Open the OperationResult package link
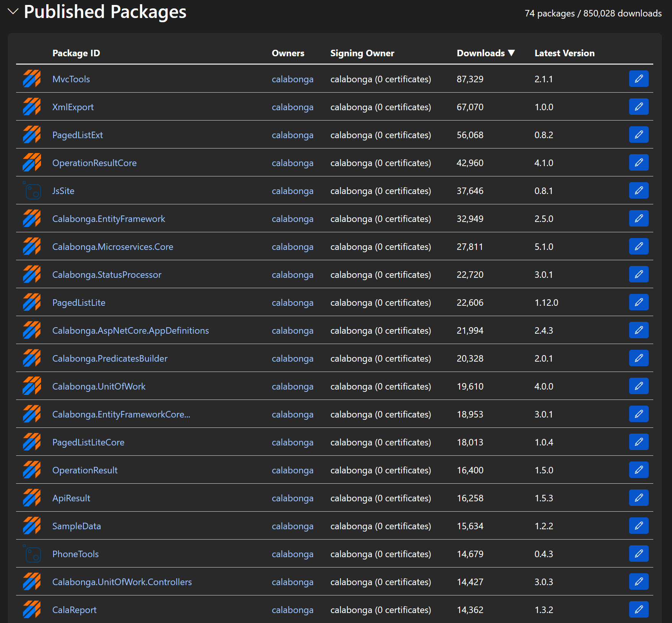 [x=85, y=470]
